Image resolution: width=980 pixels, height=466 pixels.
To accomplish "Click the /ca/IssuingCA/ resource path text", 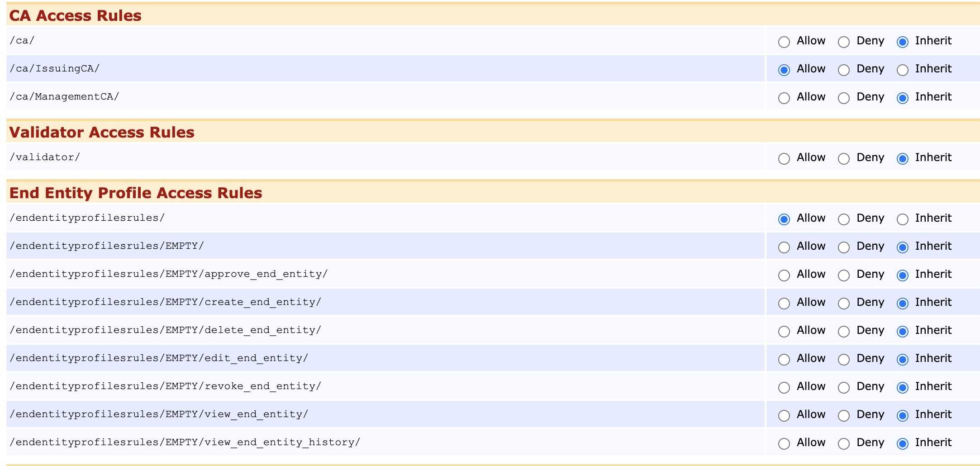I will click(55, 69).
